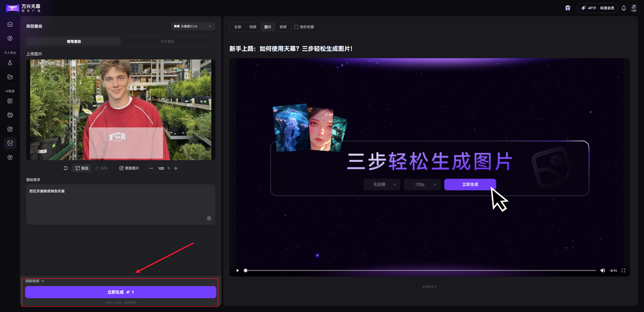This screenshot has height=312, width=644.
Task: Open the AI video generation sidebar icon
Action: [10, 101]
